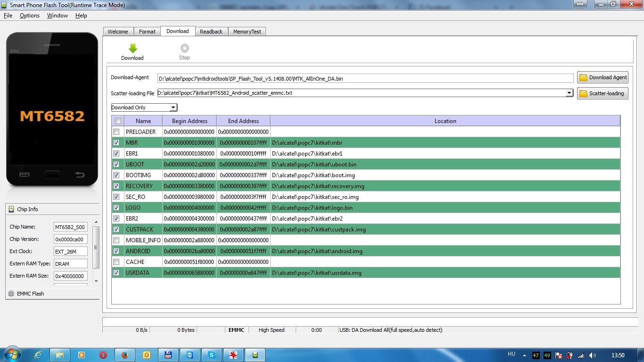This screenshot has height=362, width=644.
Task: Click the Extern RAM Size value field
Action: (70, 276)
